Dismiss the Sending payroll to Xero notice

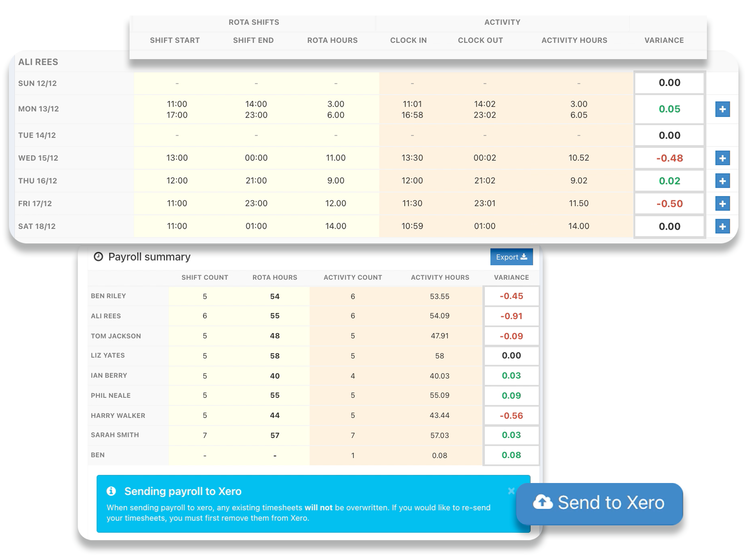(x=511, y=491)
